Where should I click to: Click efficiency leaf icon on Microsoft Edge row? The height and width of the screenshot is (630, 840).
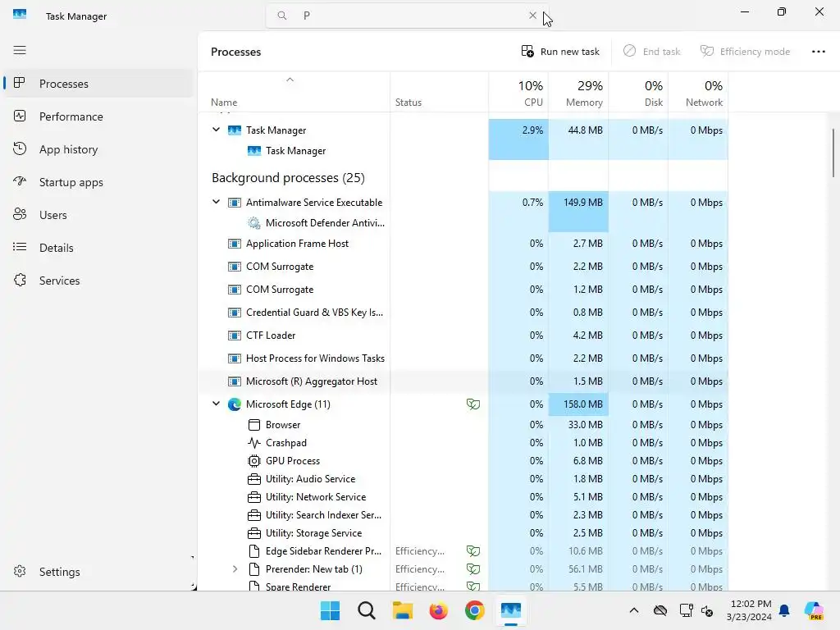[473, 404]
